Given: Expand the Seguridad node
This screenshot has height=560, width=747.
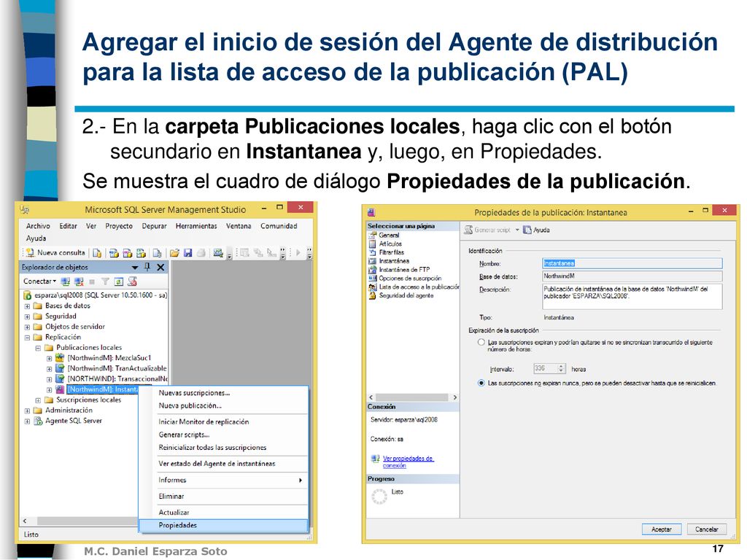Looking at the screenshot, I should point(27,316).
